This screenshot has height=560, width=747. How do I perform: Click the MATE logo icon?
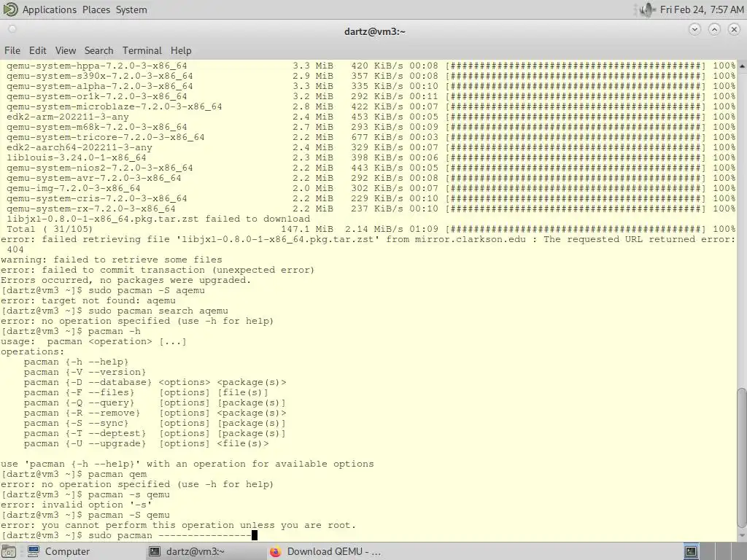click(10, 9)
